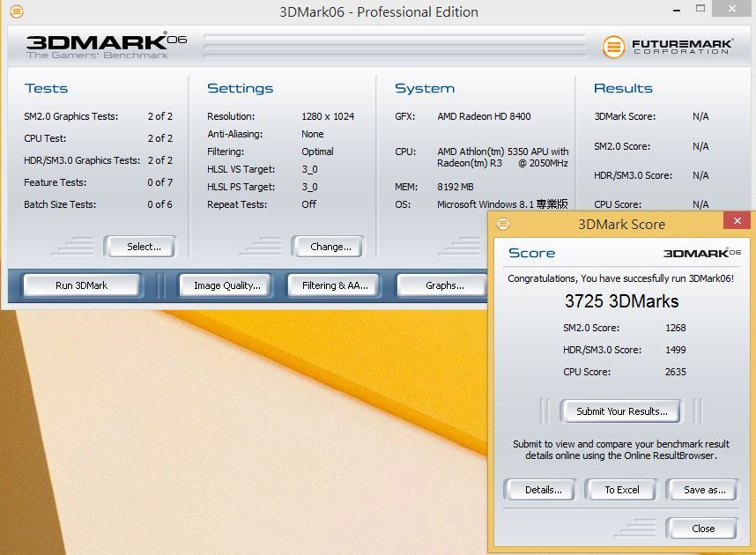The image size is (756, 555).
Task: Click the Feature Tests '0 of 7' count
Action: (160, 182)
